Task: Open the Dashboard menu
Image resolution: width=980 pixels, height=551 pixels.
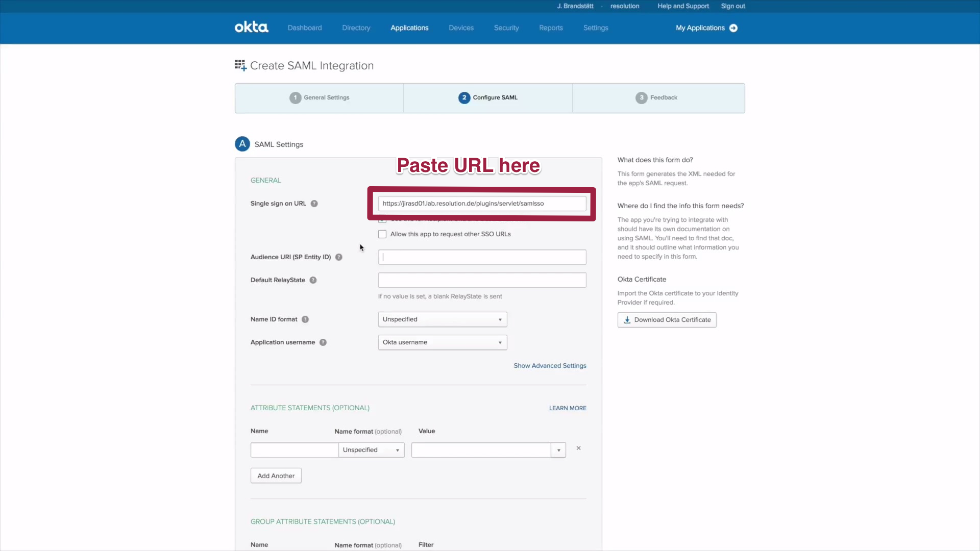Action: point(305,28)
